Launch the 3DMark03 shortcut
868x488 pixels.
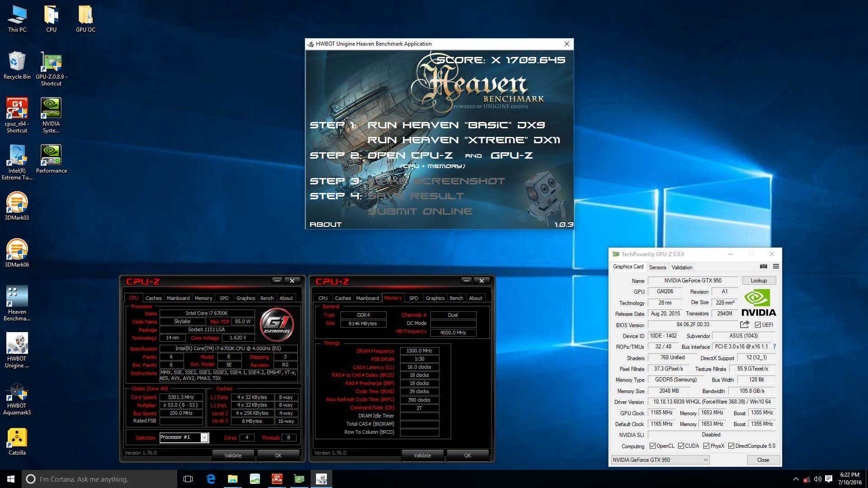(17, 206)
